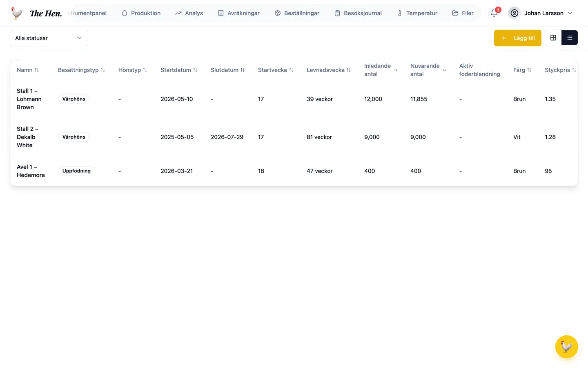The height and width of the screenshot is (368, 588).
Task: Sort by Startvecka column
Action: pyautogui.click(x=276, y=70)
